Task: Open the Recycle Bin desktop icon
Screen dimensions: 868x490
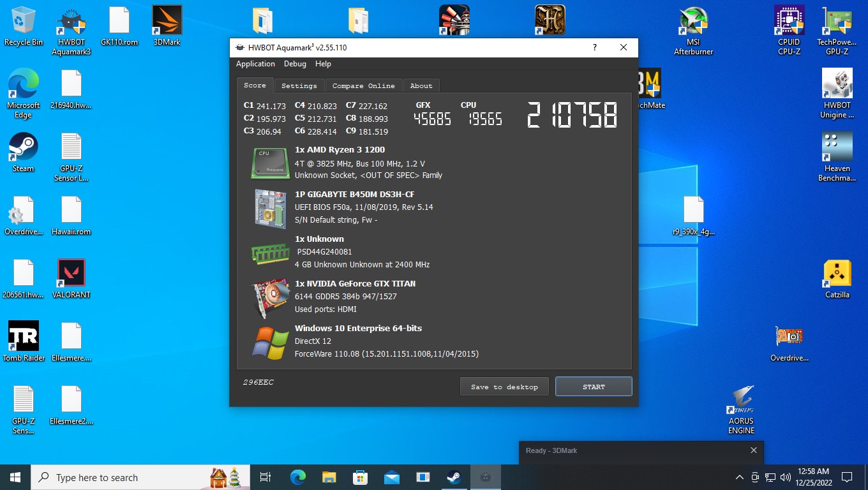Action: coord(23,26)
